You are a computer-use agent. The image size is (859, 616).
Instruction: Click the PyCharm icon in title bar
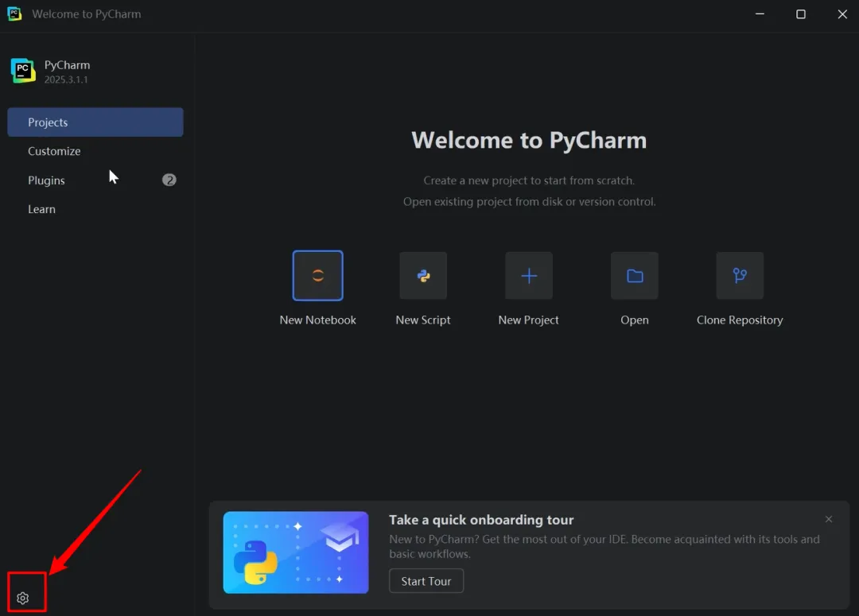point(14,14)
